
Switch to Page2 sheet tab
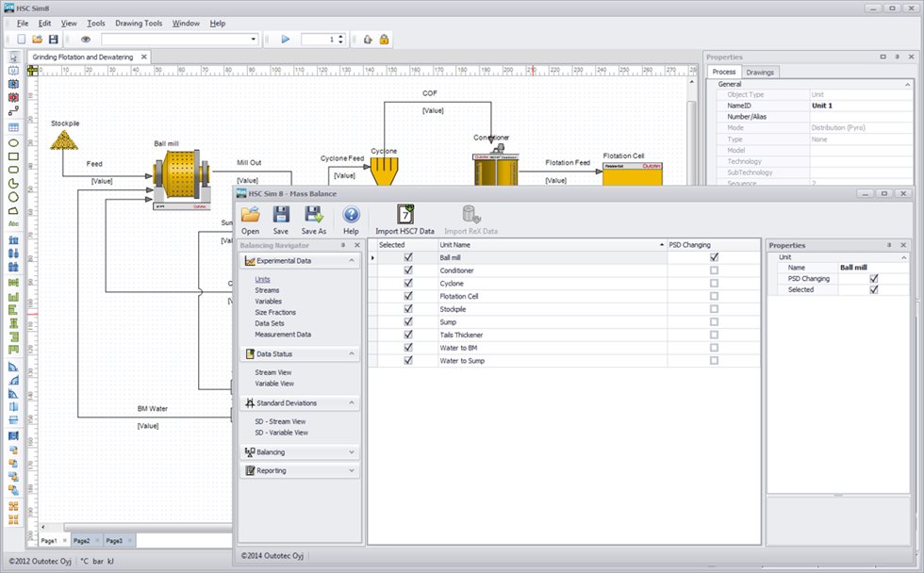click(82, 541)
